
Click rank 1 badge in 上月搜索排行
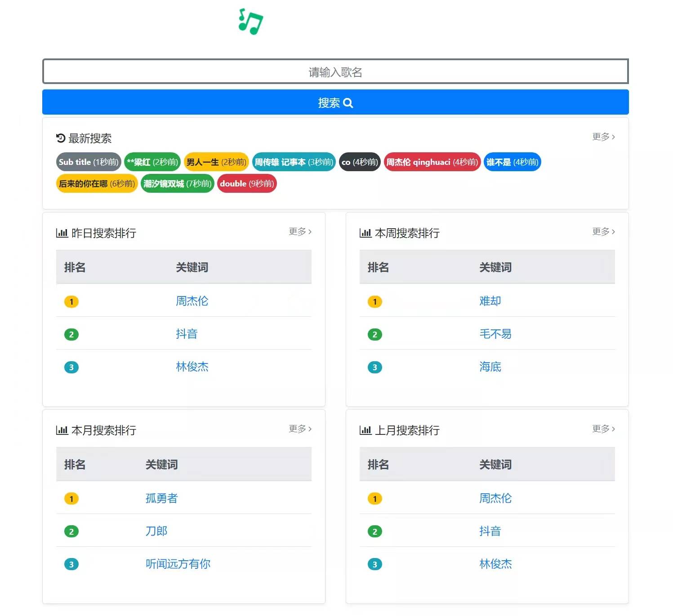click(375, 499)
